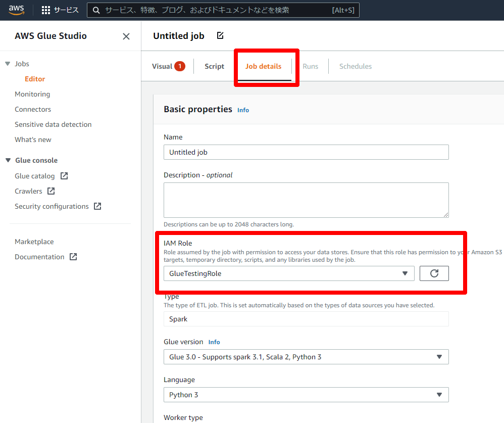Open the Glue version dropdown
Screen dimensions: 504x423
pyautogui.click(x=306, y=357)
